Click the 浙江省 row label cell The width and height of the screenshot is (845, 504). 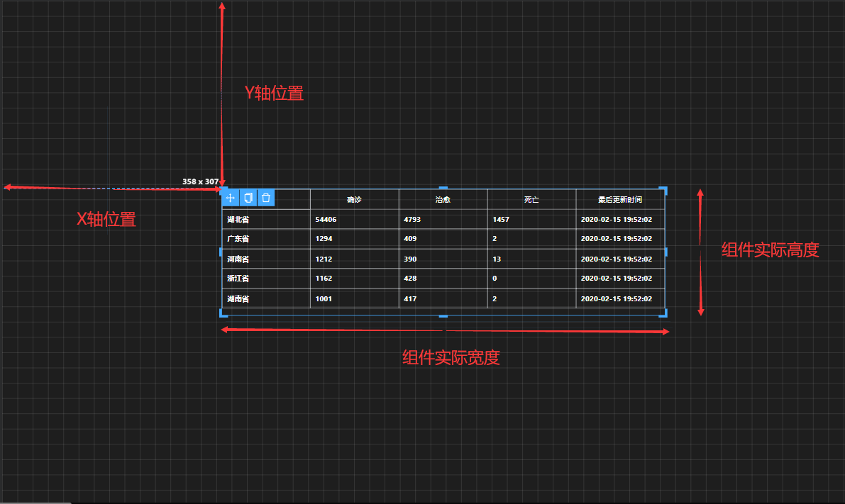pyautogui.click(x=238, y=279)
